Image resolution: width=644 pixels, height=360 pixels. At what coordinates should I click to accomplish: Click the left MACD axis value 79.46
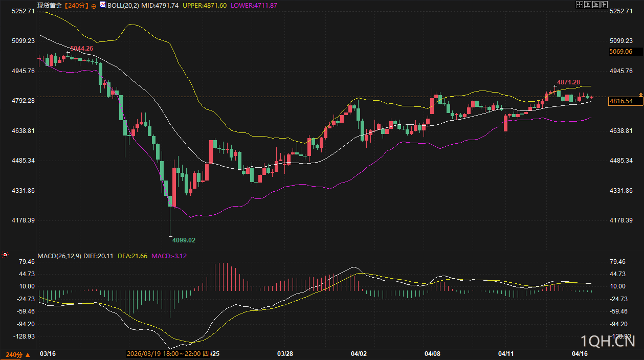26,261
